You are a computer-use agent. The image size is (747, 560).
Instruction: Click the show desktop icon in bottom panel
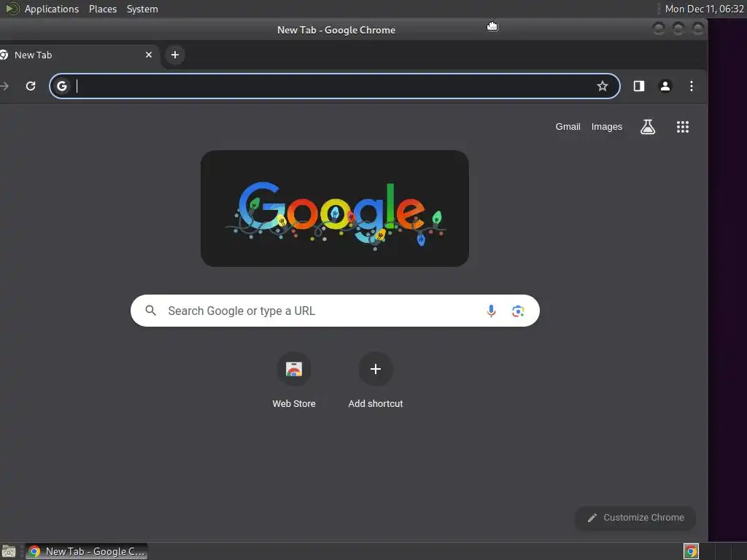click(x=9, y=551)
